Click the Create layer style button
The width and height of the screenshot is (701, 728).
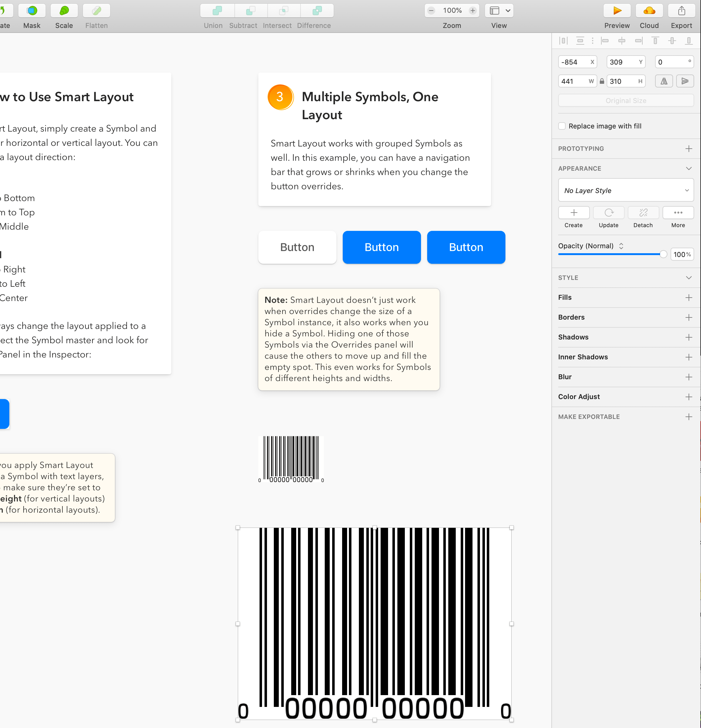573,213
